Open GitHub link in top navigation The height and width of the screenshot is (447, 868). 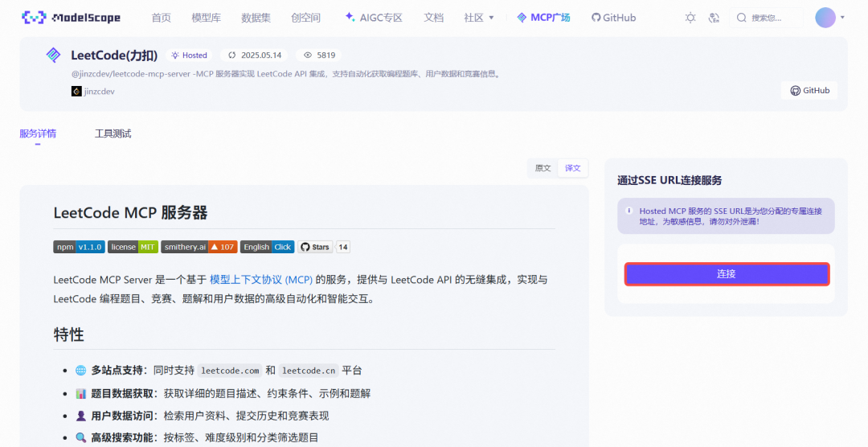[613, 18]
